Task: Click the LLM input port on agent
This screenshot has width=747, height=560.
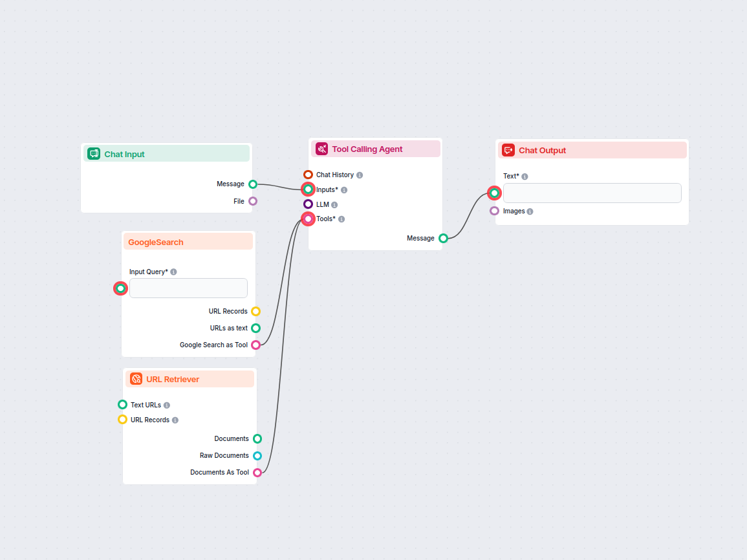Action: 308,204
